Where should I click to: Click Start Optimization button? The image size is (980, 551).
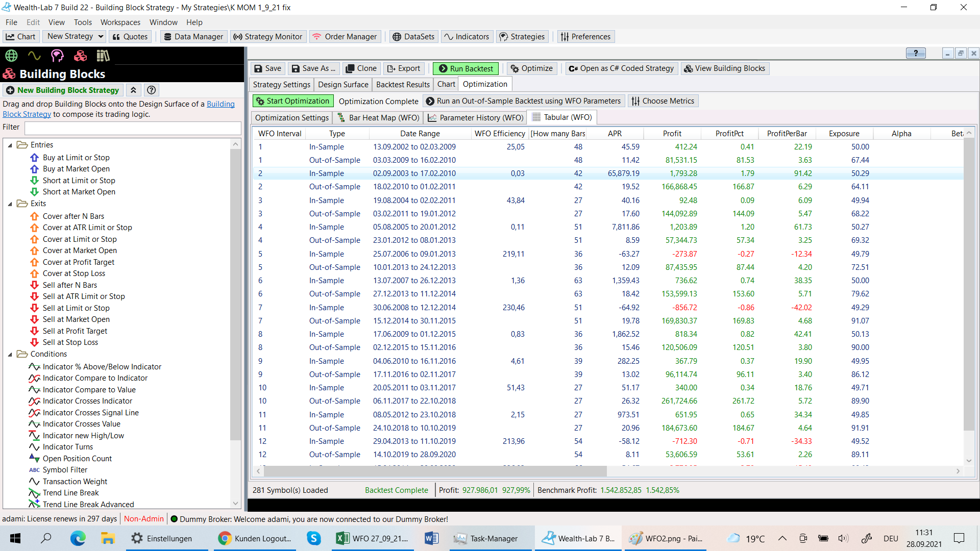(x=293, y=101)
